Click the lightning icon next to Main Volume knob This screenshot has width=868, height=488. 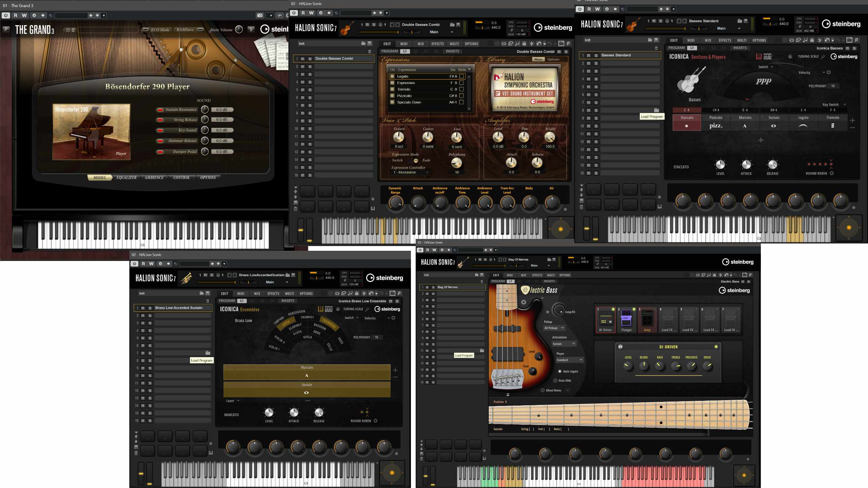pos(251,29)
